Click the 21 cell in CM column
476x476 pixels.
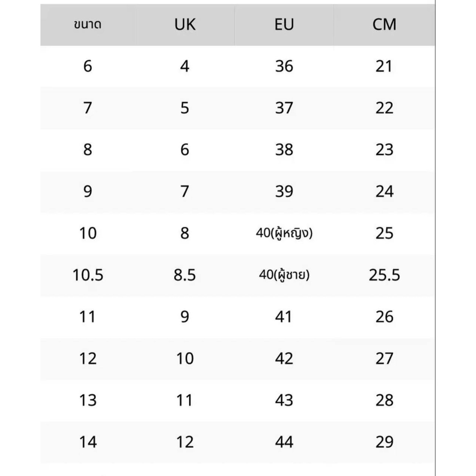[x=384, y=66]
